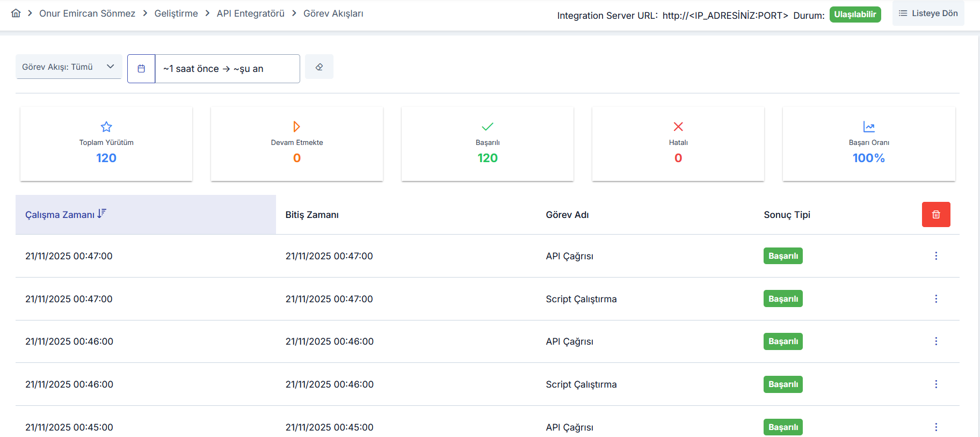Open the calendar date picker icon

141,69
